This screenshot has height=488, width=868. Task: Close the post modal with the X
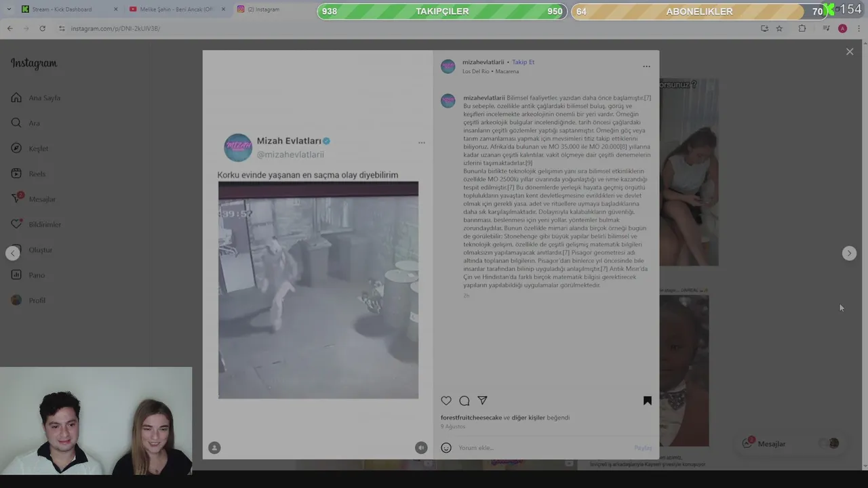[850, 52]
